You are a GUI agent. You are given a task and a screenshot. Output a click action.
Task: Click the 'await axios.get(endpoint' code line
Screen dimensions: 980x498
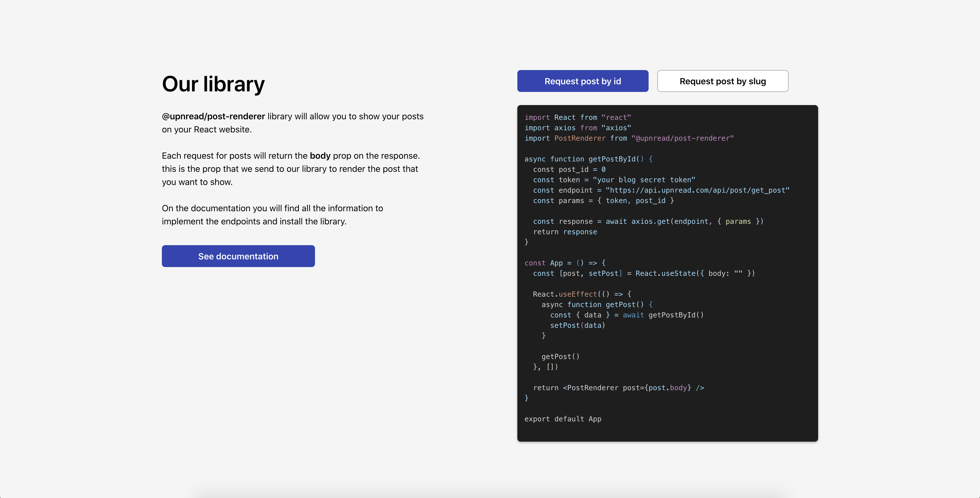[x=648, y=222]
